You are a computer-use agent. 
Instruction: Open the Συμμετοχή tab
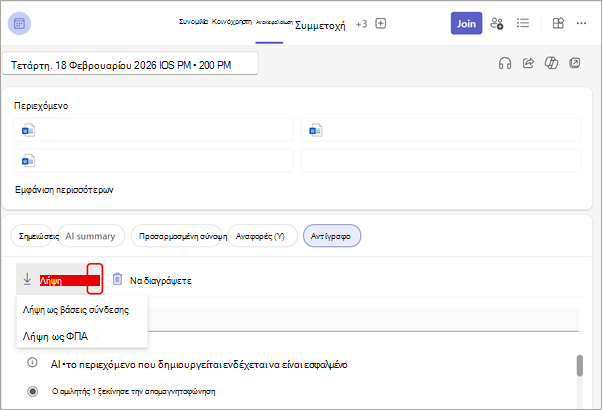[x=320, y=25]
